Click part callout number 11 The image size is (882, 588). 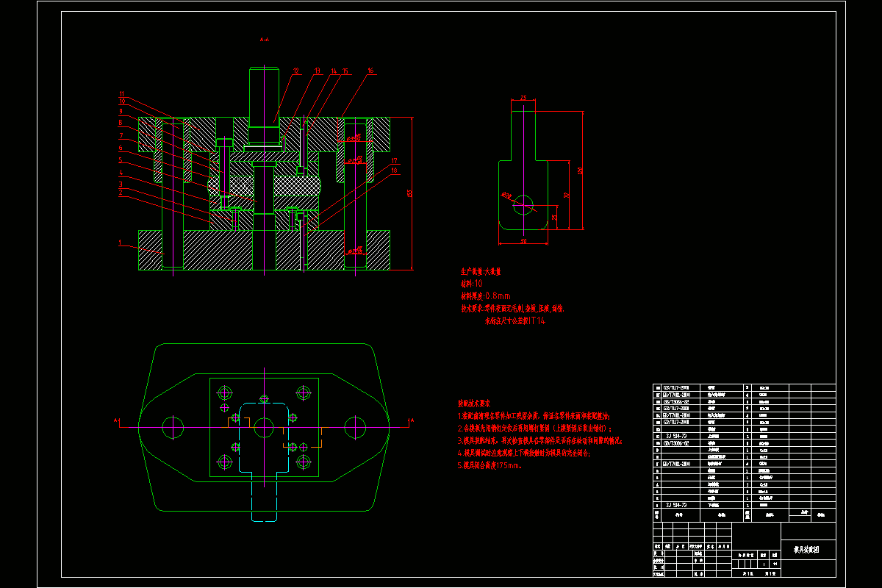pos(122,94)
